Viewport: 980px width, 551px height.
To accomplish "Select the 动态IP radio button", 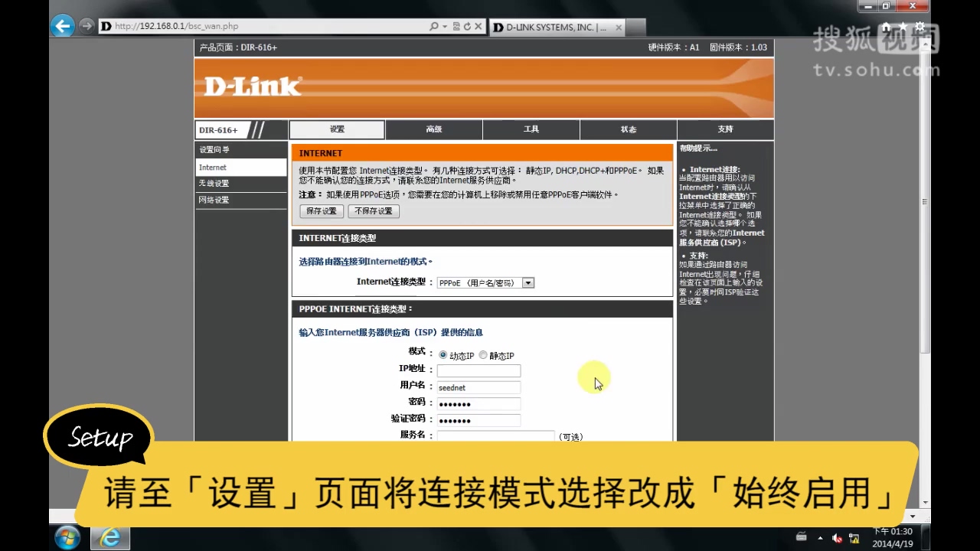I will (x=443, y=355).
